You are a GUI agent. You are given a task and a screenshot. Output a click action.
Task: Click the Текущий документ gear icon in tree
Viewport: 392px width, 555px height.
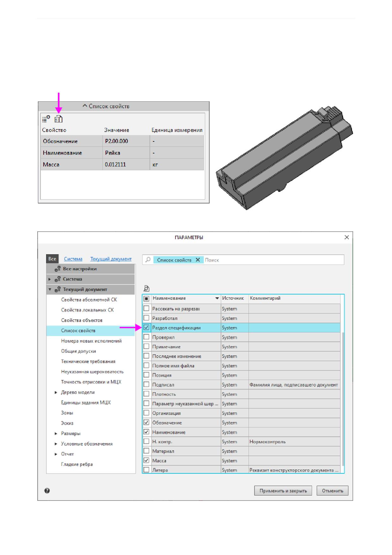[58, 289]
